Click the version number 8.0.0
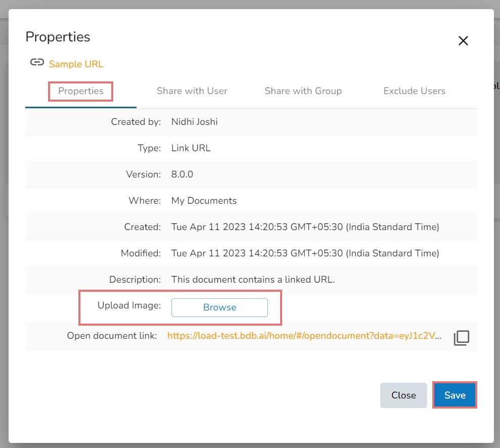500x448 pixels. pyautogui.click(x=182, y=174)
